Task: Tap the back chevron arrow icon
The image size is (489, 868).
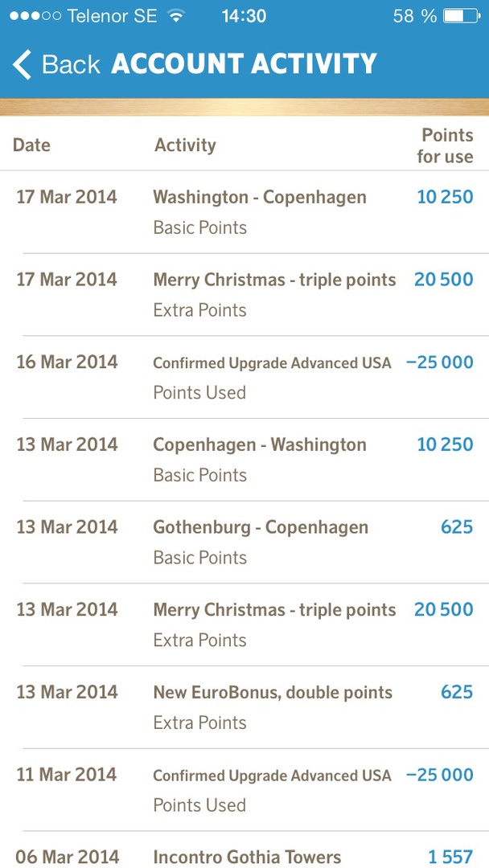Action: pyautogui.click(x=23, y=64)
